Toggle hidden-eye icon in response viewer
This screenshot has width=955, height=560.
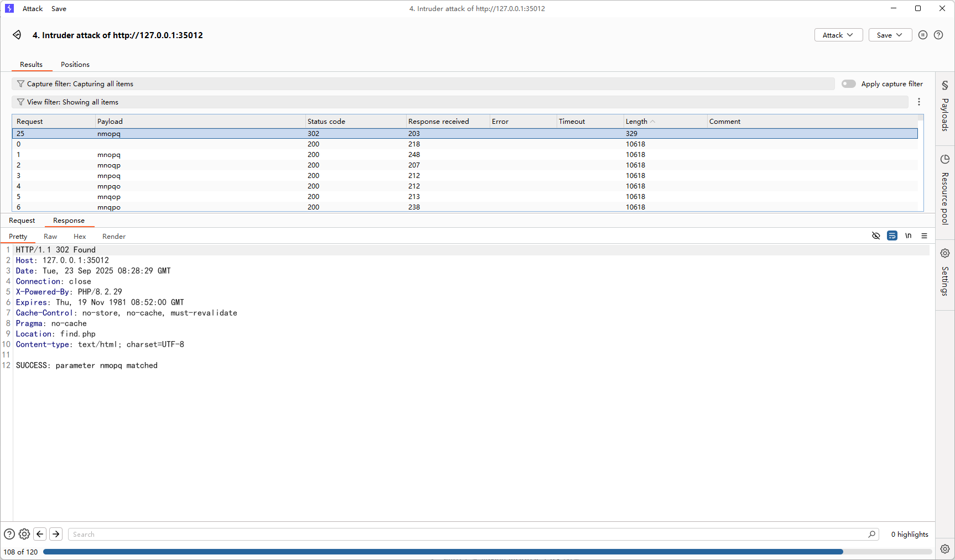[876, 235]
